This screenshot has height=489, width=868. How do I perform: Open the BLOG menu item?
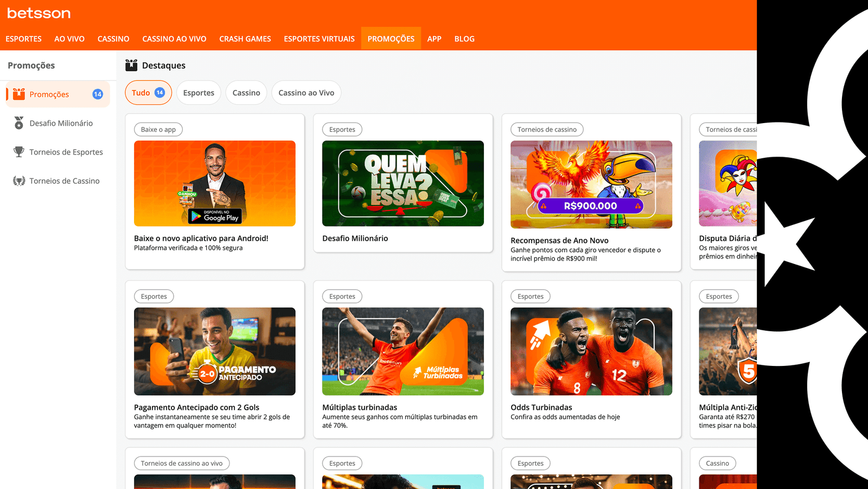(464, 39)
